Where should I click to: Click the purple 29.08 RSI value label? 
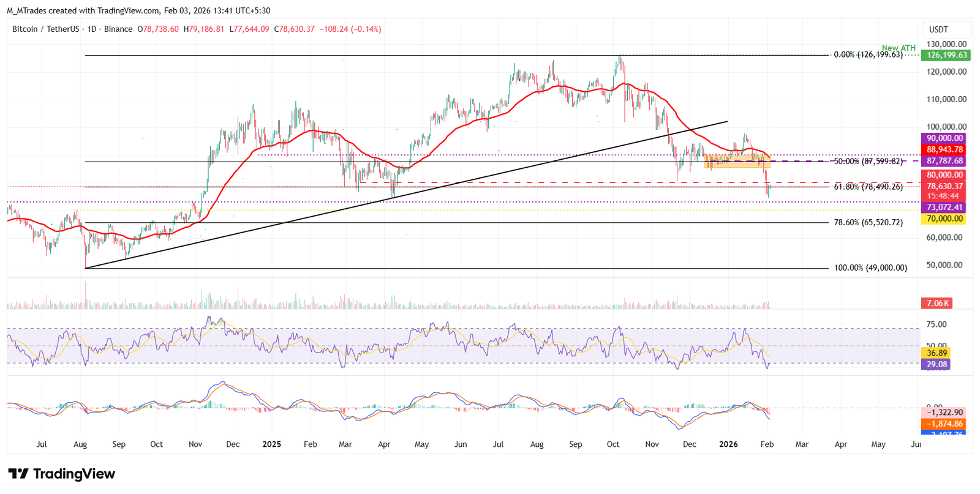click(x=937, y=364)
